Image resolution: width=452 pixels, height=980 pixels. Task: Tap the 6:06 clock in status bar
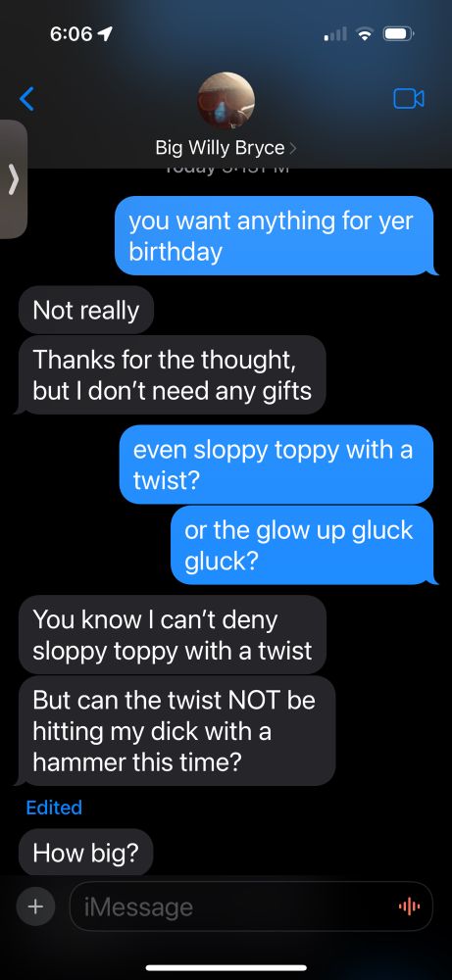click(x=71, y=33)
